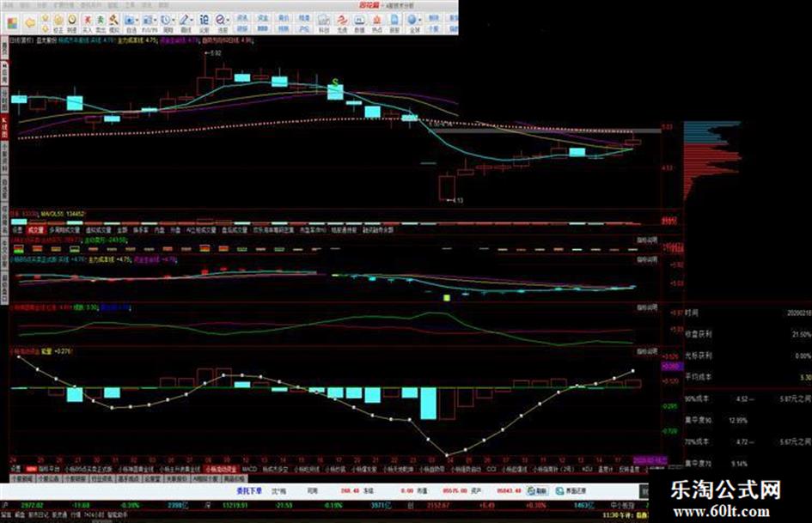
Task: Open the 热点 hotspot flame icon
Action: click(x=377, y=23)
